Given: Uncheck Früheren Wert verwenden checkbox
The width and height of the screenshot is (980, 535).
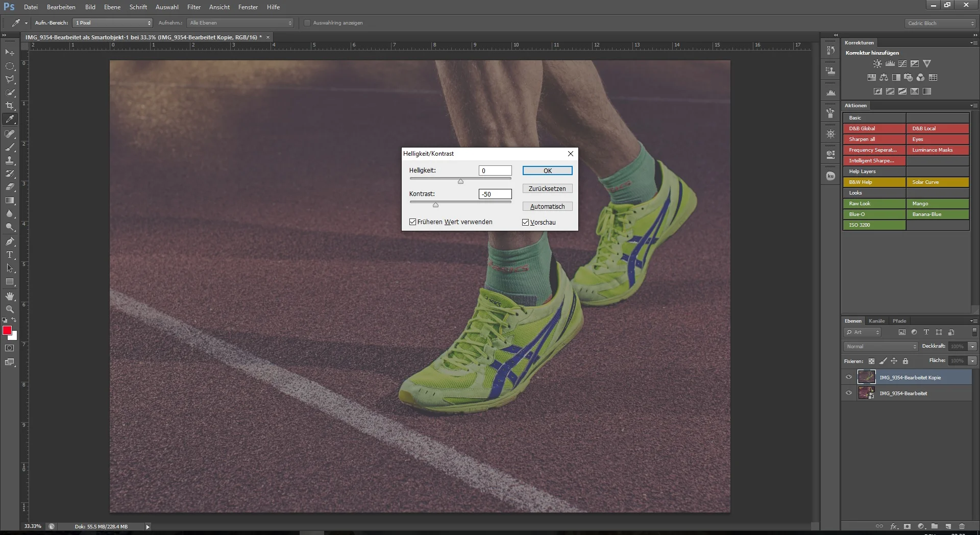Looking at the screenshot, I should click(412, 222).
